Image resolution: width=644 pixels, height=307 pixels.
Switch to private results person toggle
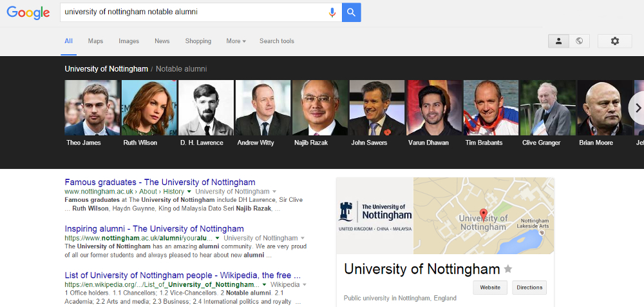(558, 41)
